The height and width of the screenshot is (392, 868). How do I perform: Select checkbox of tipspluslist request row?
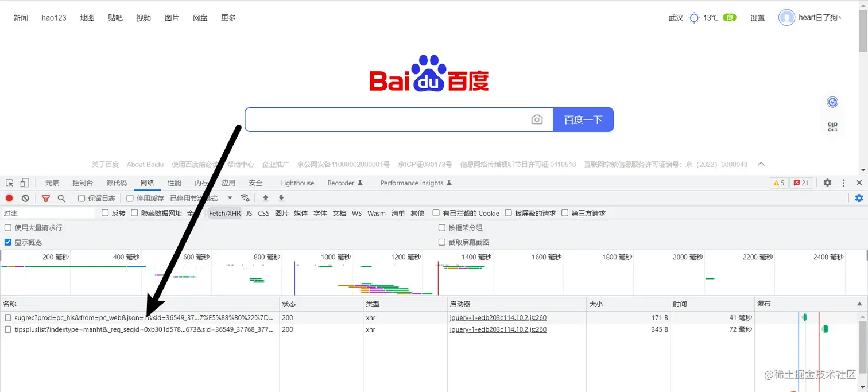(8, 329)
